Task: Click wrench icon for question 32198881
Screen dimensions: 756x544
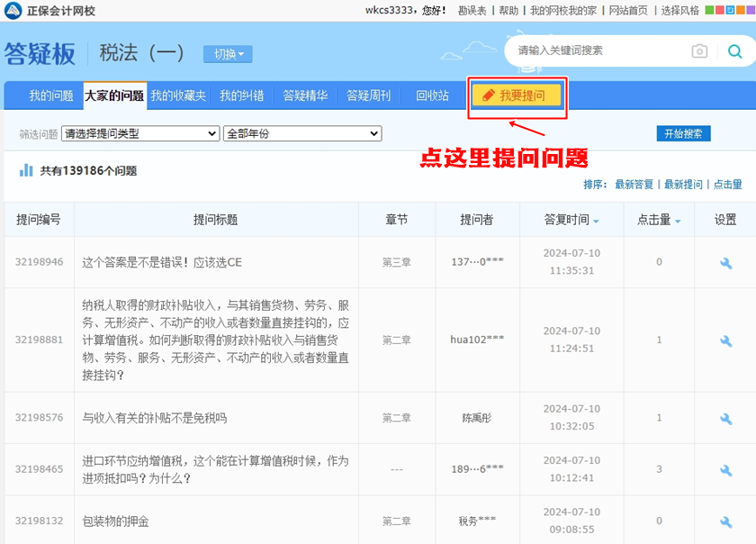Action: point(725,340)
